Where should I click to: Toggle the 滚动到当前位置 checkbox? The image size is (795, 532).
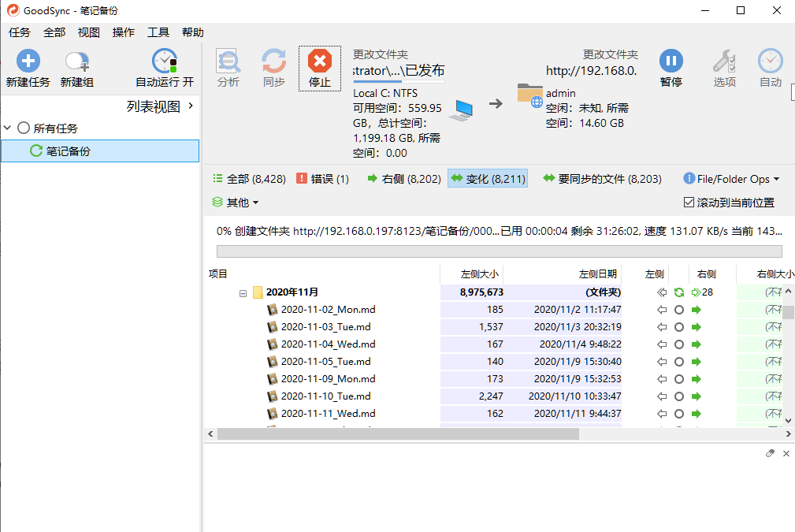pos(689,203)
